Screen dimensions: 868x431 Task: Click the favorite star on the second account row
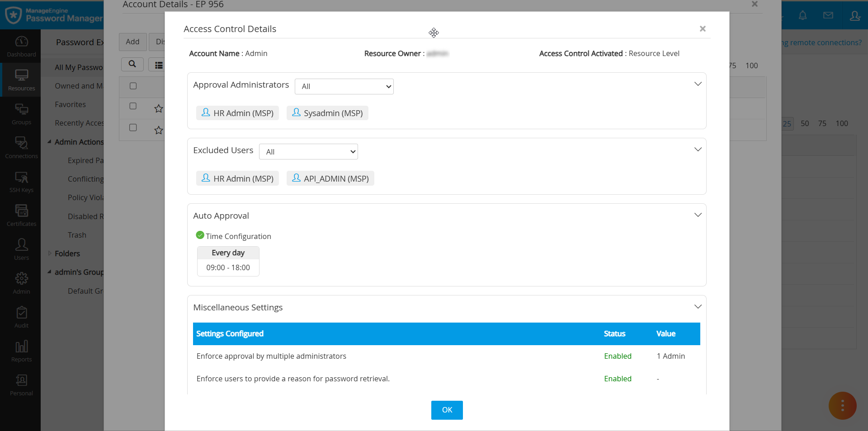tap(158, 131)
